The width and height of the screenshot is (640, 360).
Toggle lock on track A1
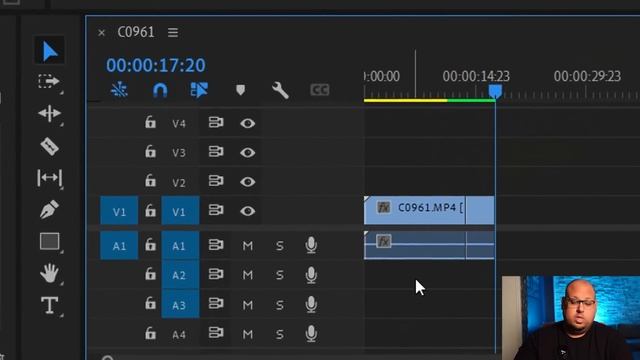150,244
